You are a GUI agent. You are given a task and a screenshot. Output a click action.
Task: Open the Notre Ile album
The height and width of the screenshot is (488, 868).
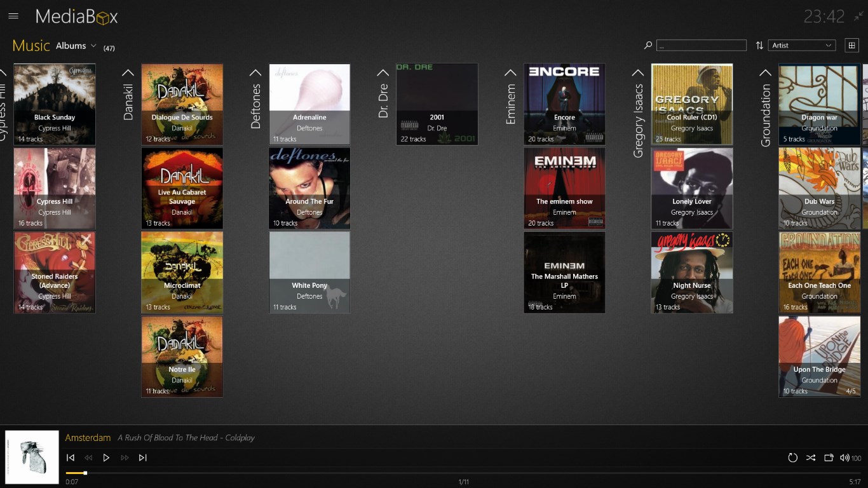click(x=182, y=356)
